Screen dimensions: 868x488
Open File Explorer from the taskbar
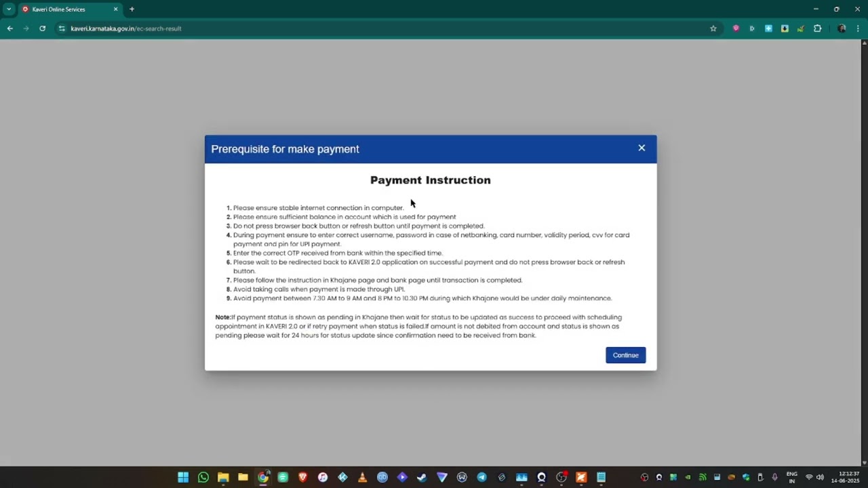coord(223,477)
